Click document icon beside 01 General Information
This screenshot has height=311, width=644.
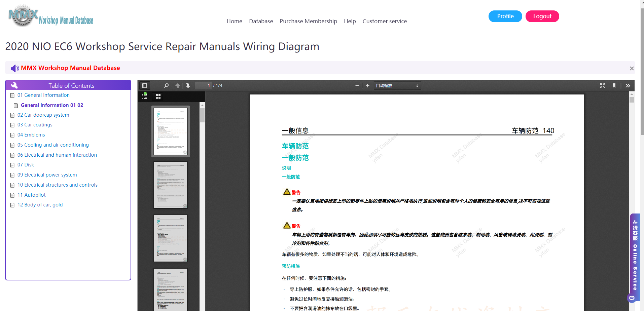tap(12, 95)
